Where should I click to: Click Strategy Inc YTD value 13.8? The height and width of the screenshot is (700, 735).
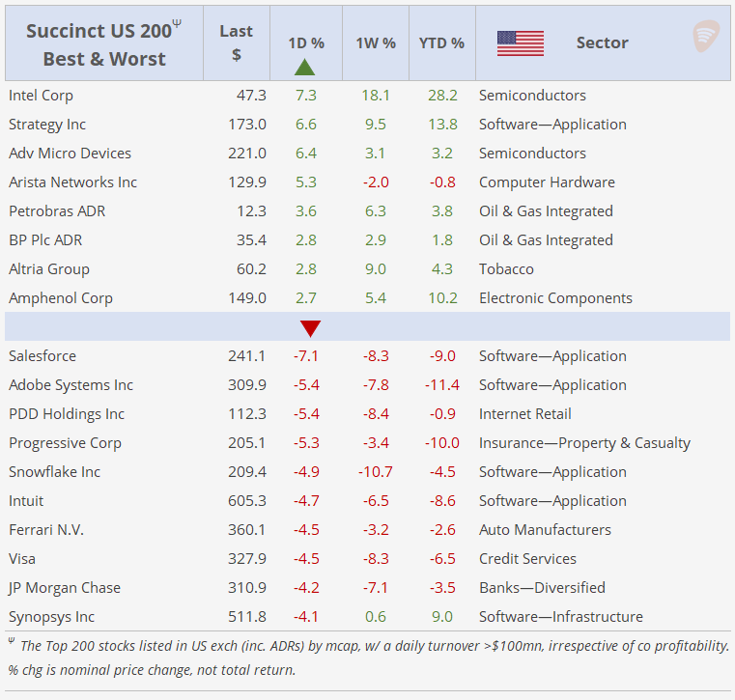pos(442,125)
